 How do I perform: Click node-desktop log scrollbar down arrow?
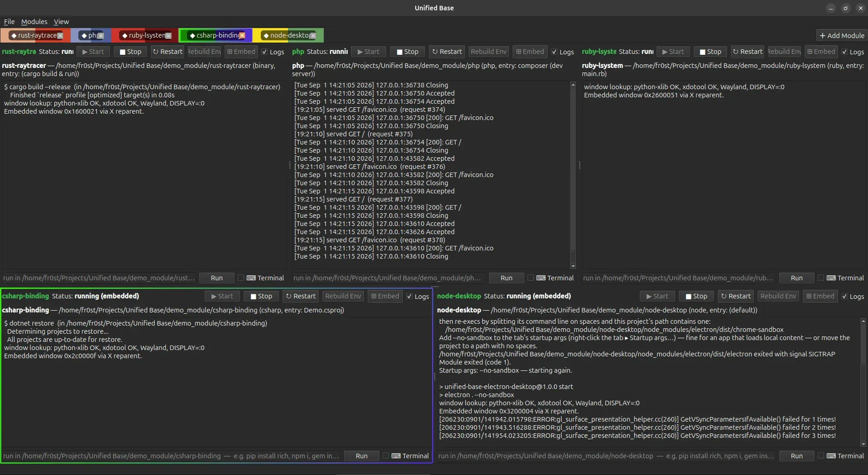tap(863, 444)
